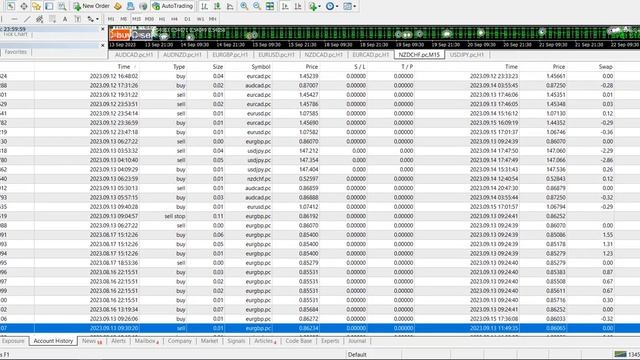Viewport: 640px width, 360px height.
Task: Switch timeframe to M5
Action: click(x=123, y=19)
